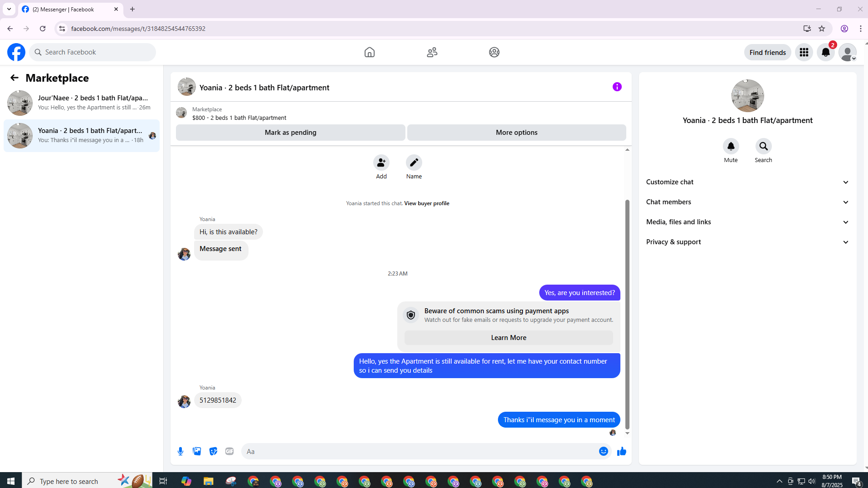
Task: Choose a sticker icon
Action: [213, 451]
